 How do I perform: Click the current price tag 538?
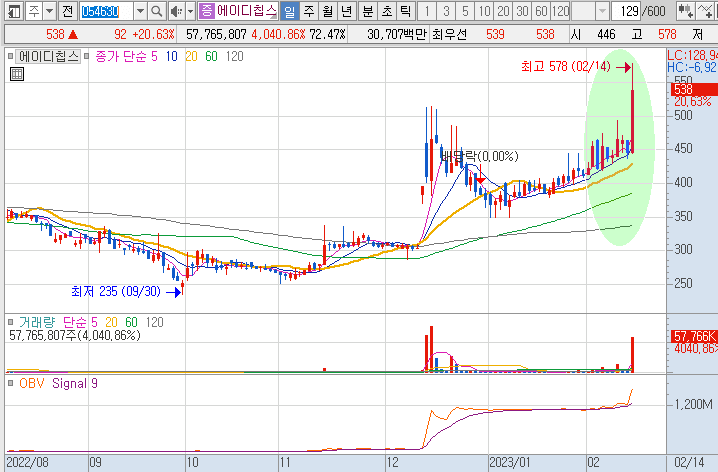[693, 89]
